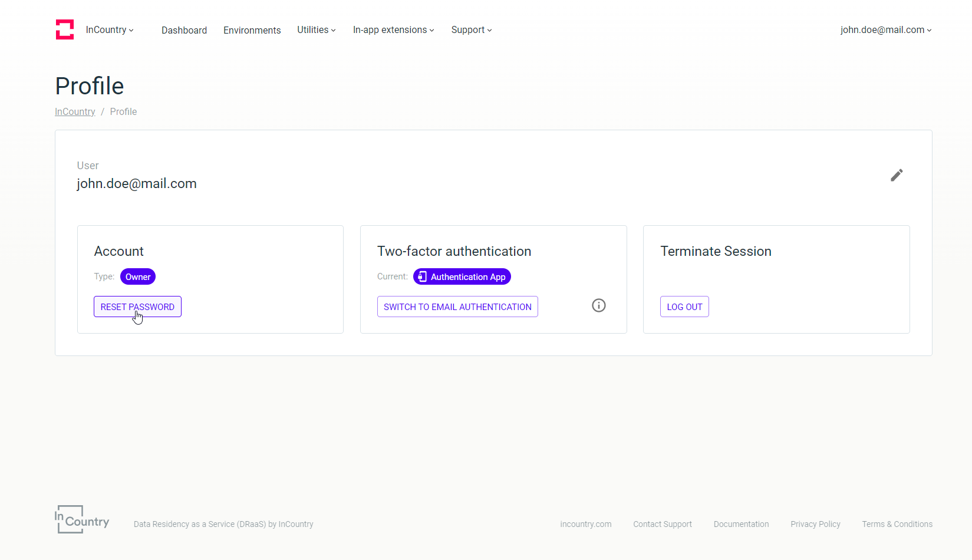Click Switch to Email Authentication
This screenshot has width=972, height=560.
pyautogui.click(x=457, y=307)
